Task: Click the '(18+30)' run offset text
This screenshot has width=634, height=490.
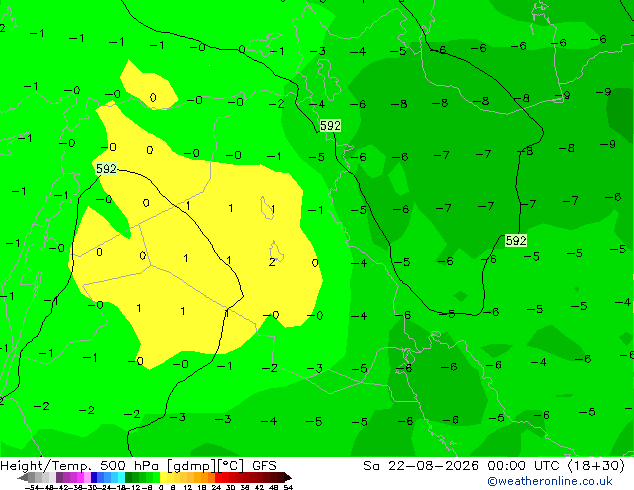Action: click(596, 466)
